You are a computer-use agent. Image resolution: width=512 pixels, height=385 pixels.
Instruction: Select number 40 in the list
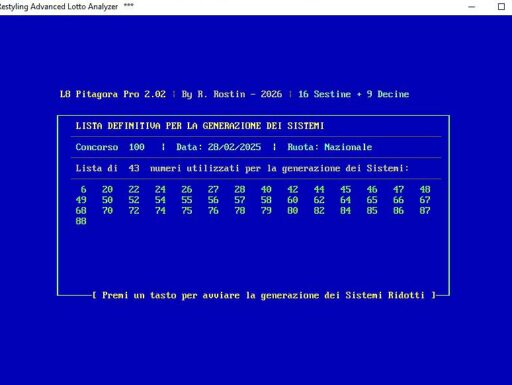[x=266, y=190]
